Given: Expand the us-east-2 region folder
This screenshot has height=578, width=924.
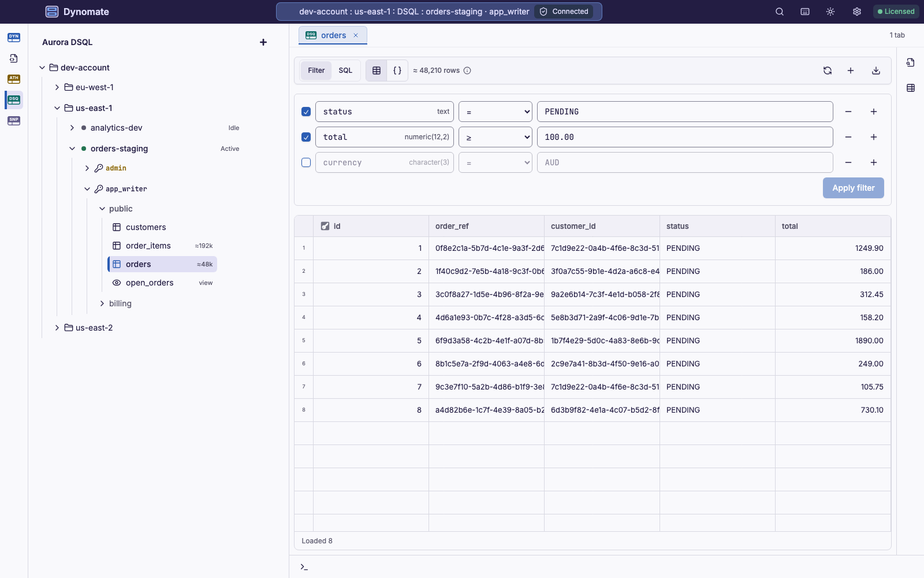Looking at the screenshot, I should [x=57, y=328].
